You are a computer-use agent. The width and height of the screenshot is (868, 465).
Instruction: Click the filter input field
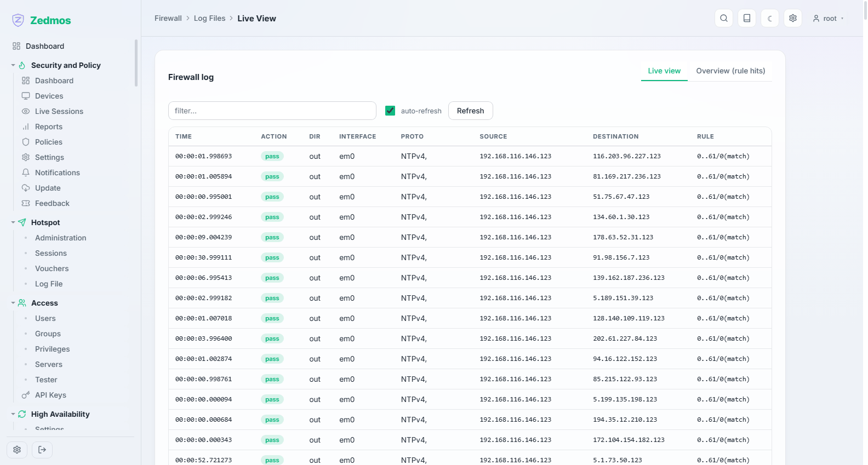pyautogui.click(x=272, y=111)
